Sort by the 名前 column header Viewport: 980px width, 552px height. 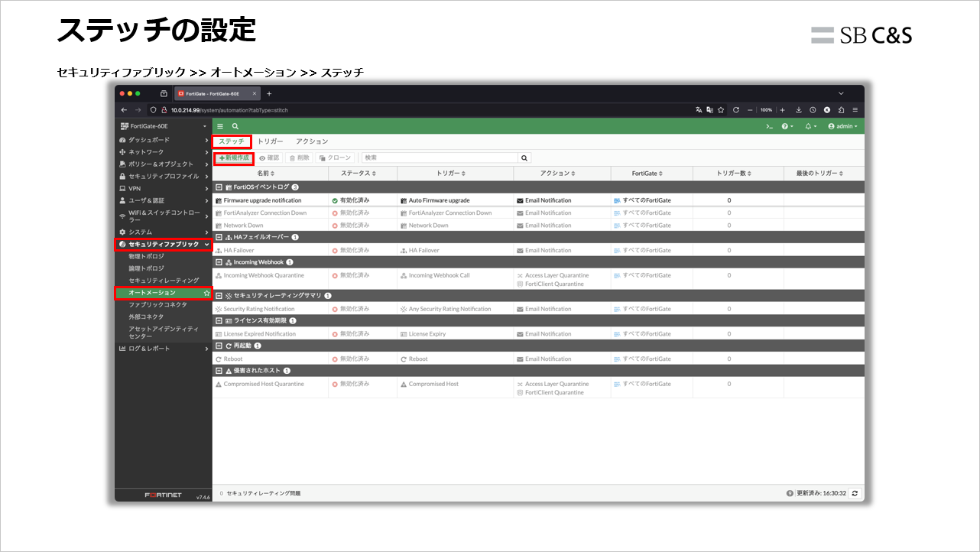(x=270, y=174)
